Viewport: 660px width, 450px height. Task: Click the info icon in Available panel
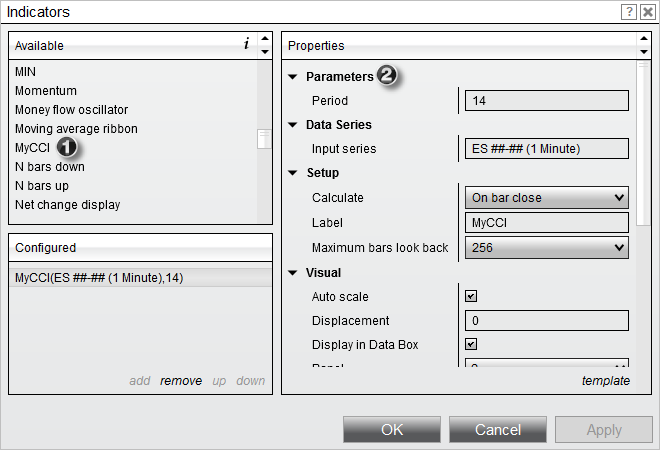click(246, 45)
